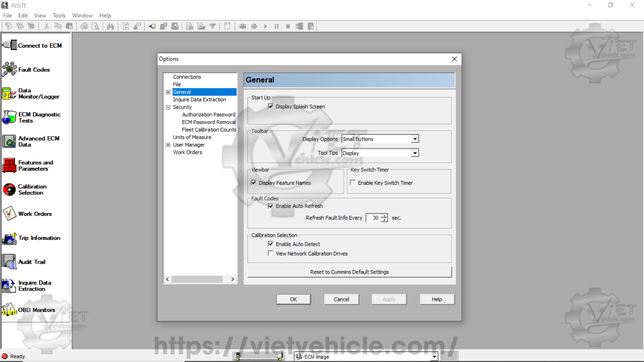
Task: Open the Display Options dropdown
Action: pos(415,139)
